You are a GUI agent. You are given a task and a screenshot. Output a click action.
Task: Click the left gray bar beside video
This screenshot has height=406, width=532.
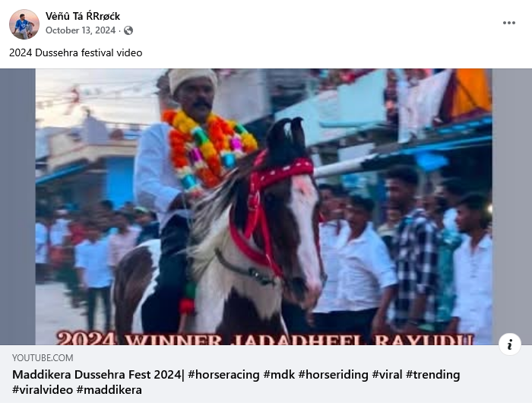[17, 207]
